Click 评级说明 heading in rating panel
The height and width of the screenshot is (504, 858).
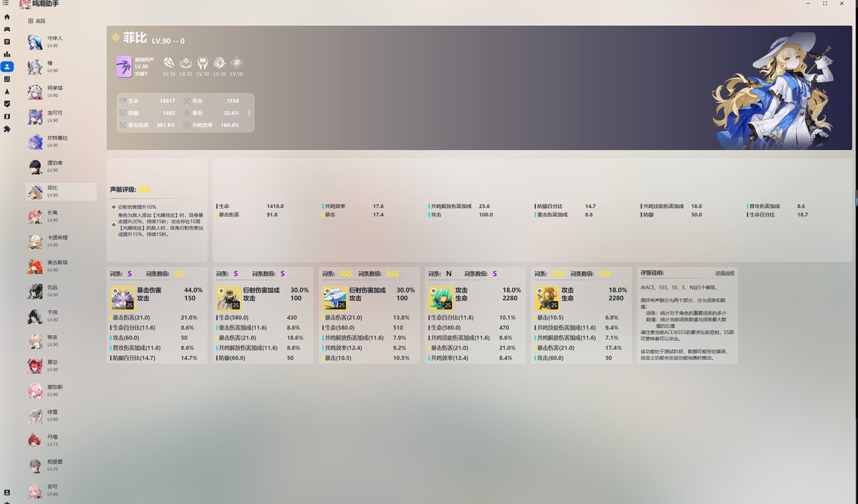tap(652, 273)
